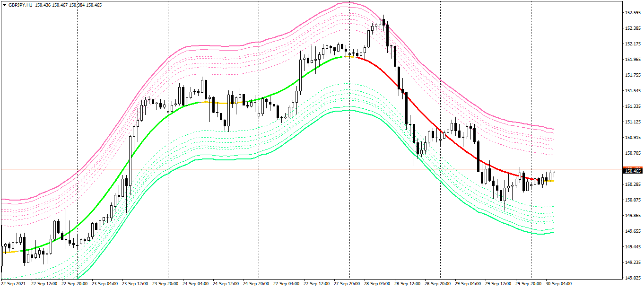Viewport: 644px width, 289px height.
Task: Click the 149.445 price axis label
Action: coord(633,247)
